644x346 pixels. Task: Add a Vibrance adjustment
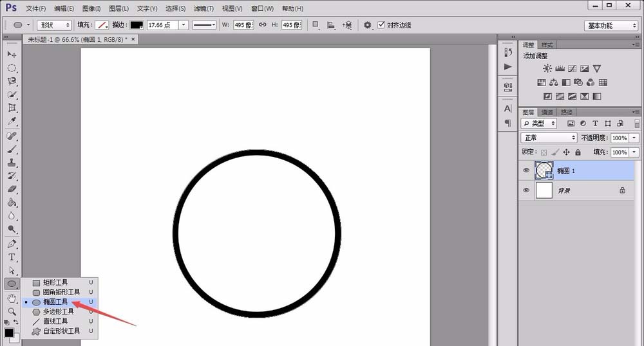tap(597, 68)
